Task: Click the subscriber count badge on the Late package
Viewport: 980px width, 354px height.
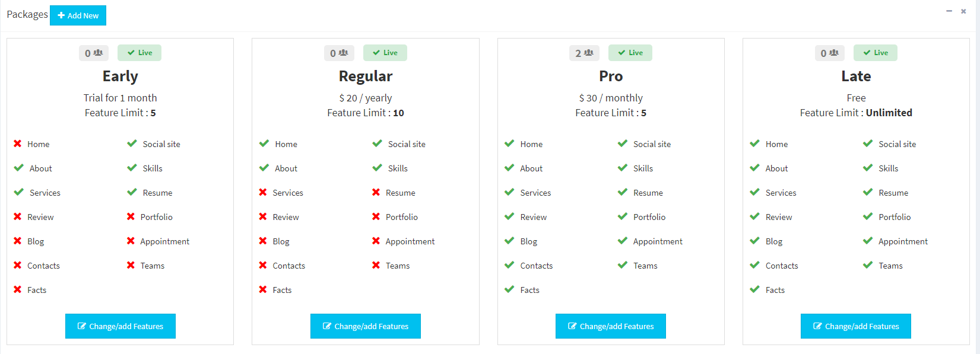Action: tap(829, 53)
